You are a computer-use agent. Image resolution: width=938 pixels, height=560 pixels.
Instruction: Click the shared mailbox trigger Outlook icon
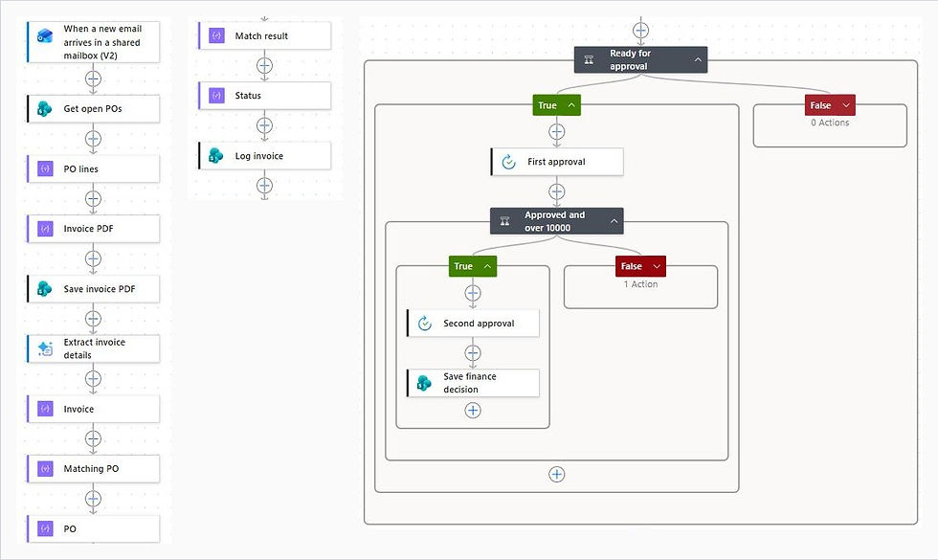[x=45, y=36]
